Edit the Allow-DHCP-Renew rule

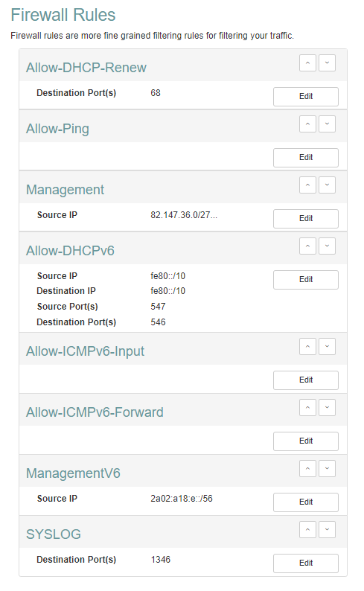306,97
